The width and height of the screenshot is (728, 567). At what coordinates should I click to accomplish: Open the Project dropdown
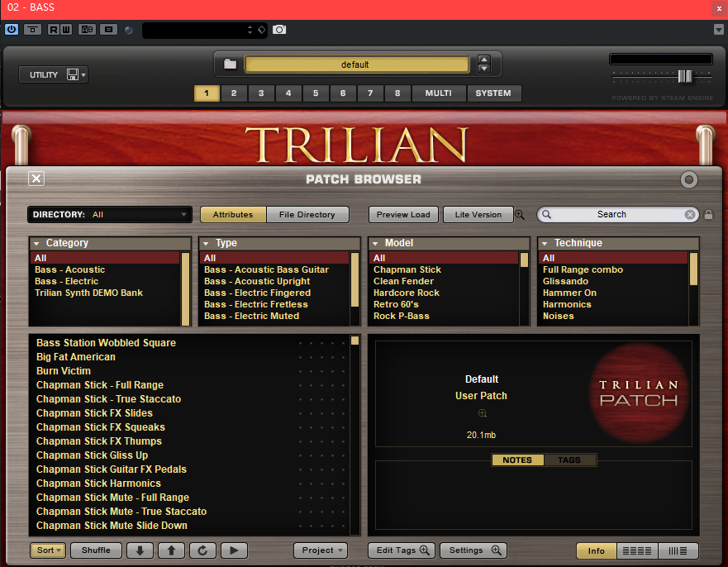pyautogui.click(x=320, y=550)
